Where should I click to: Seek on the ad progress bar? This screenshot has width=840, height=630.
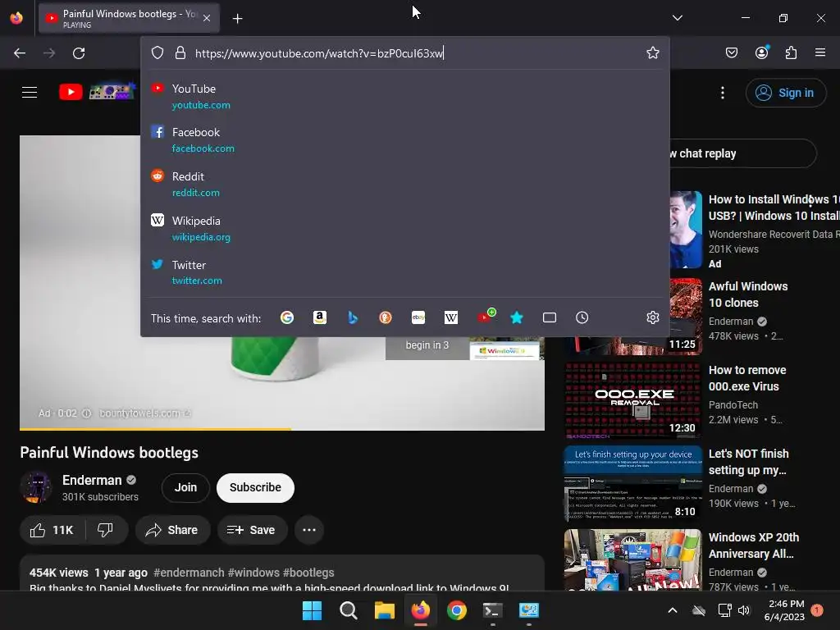click(x=282, y=428)
